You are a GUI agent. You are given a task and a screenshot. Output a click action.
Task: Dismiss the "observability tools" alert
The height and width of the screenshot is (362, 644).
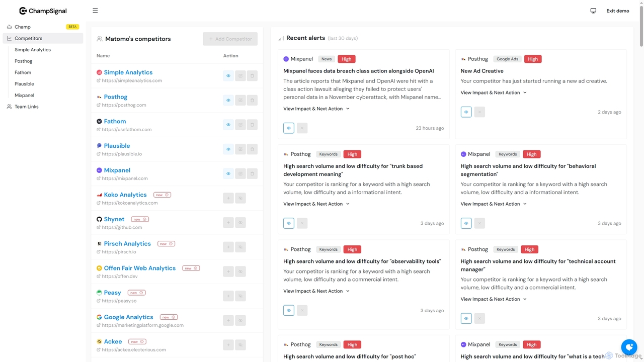pyautogui.click(x=302, y=310)
